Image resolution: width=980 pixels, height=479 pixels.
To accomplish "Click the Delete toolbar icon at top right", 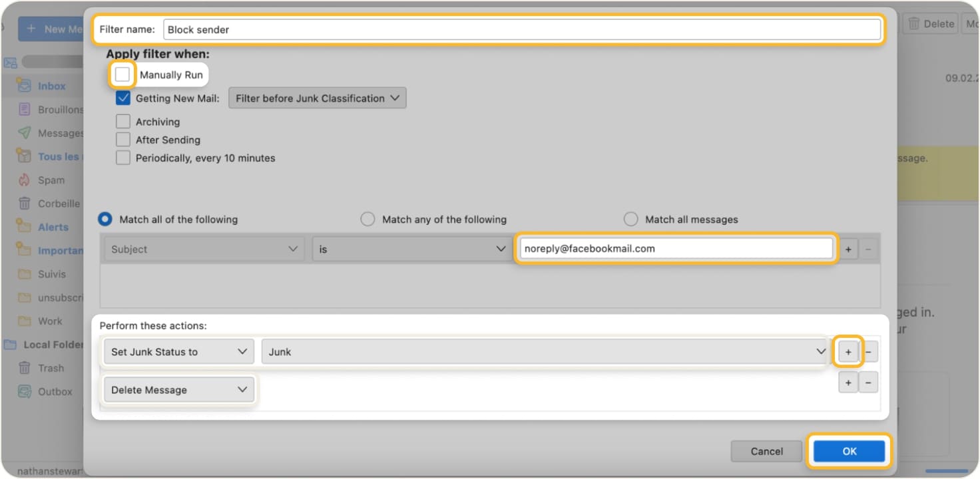I will pyautogui.click(x=931, y=23).
